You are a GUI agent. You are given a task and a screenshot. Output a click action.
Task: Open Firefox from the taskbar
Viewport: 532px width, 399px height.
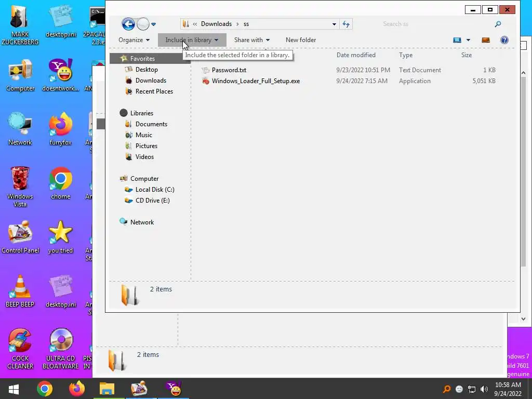pos(77,389)
